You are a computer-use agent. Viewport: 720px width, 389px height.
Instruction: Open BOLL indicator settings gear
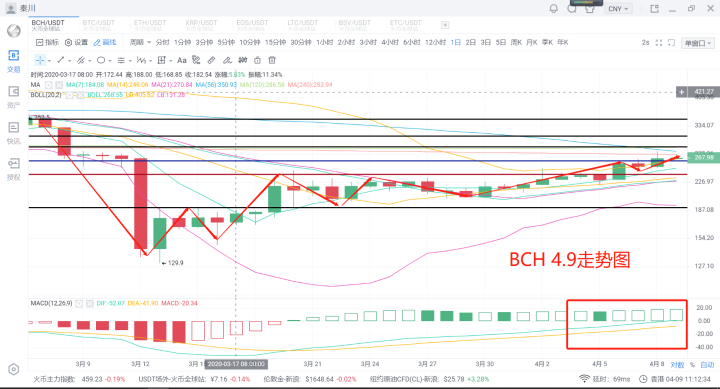pos(69,95)
